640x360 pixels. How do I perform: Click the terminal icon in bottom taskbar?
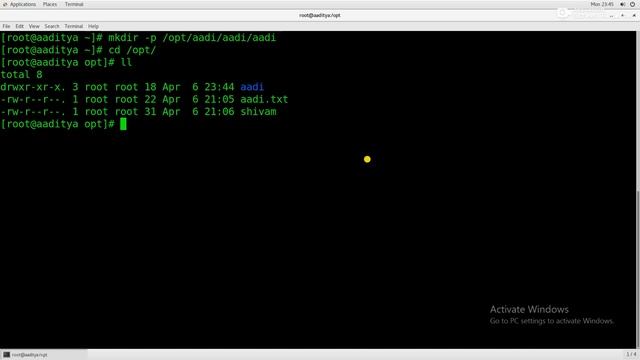(x=6, y=355)
